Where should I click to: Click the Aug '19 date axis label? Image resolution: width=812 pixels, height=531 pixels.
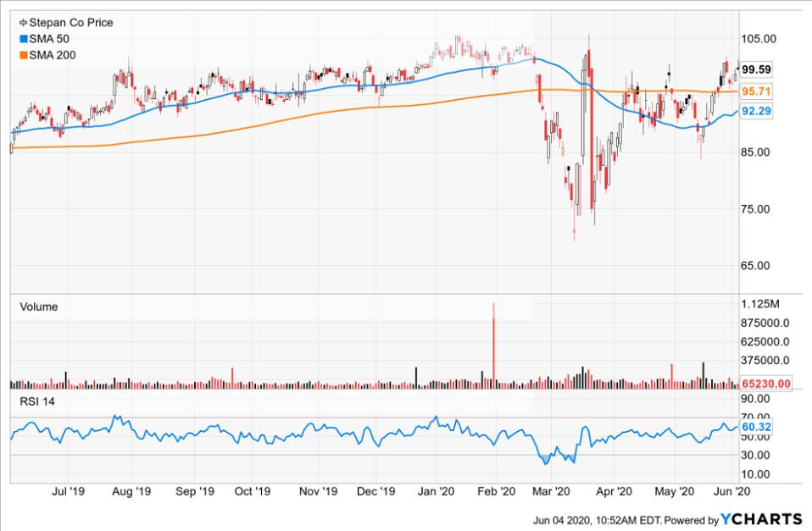coord(131,492)
